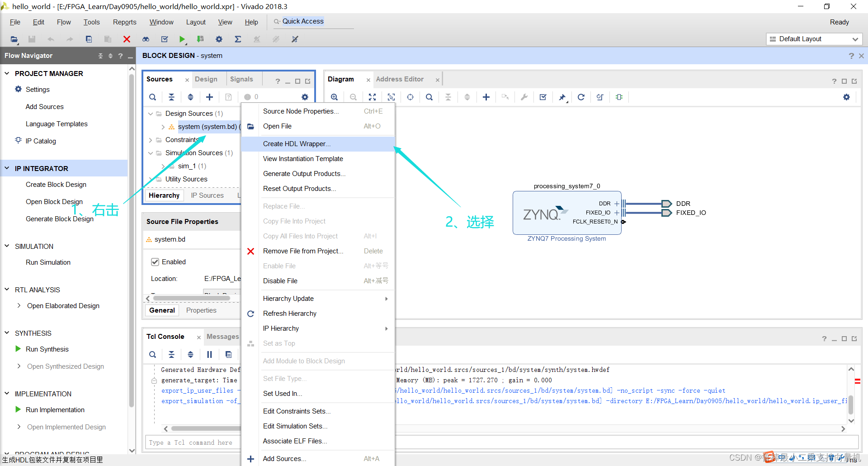The width and height of the screenshot is (868, 466).
Task: Click Run Synthesis in Flow Navigator
Action: (47, 349)
